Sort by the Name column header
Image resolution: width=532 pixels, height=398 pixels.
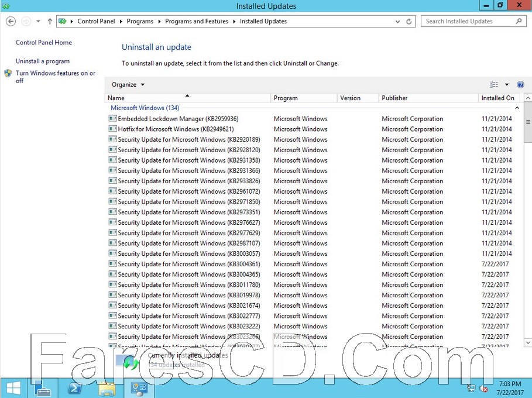coord(188,98)
